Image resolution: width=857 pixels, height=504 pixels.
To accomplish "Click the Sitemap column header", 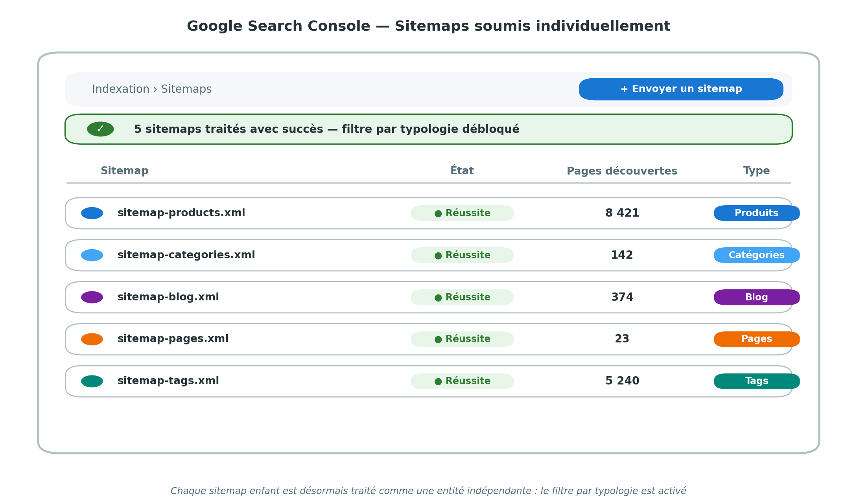I will pyautogui.click(x=124, y=171).
